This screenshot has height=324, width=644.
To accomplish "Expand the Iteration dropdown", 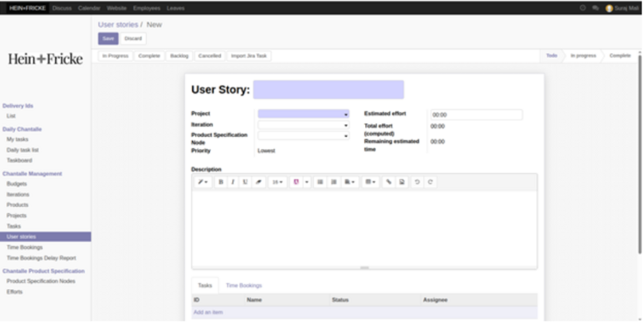I will (x=303, y=125).
